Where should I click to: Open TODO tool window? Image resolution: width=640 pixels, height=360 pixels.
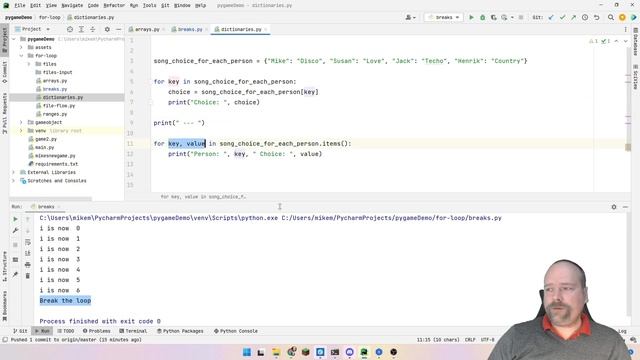click(x=66, y=331)
